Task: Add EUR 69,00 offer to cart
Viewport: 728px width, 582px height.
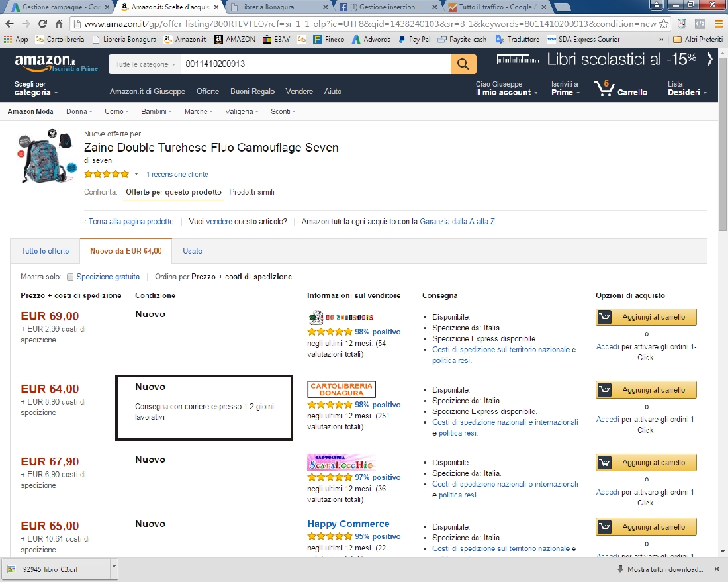Action: pyautogui.click(x=647, y=317)
